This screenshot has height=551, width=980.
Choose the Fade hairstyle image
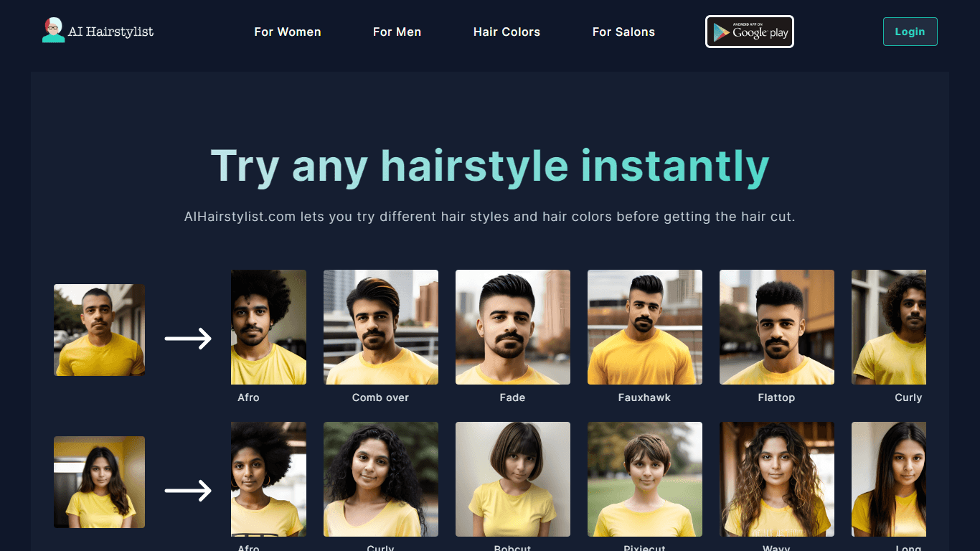pos(513,327)
